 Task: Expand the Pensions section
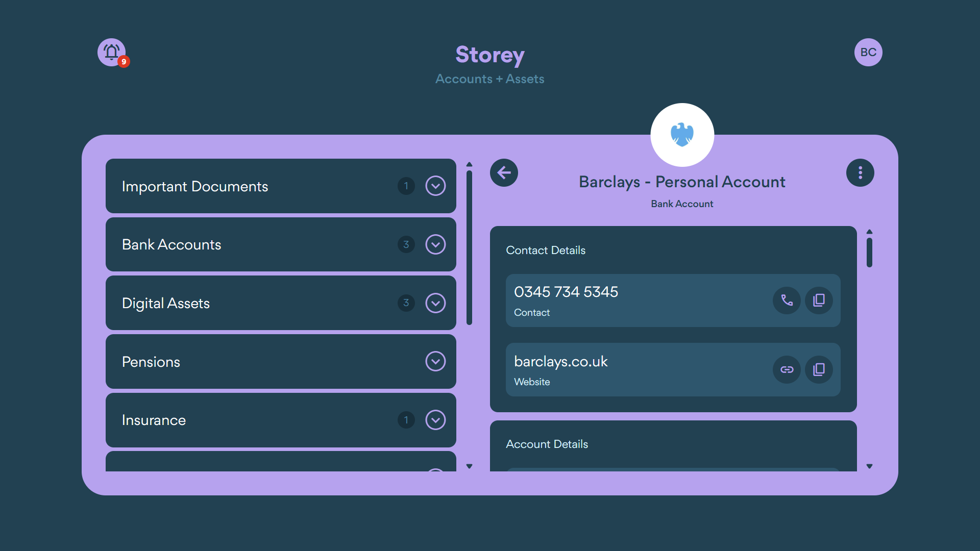coord(435,361)
